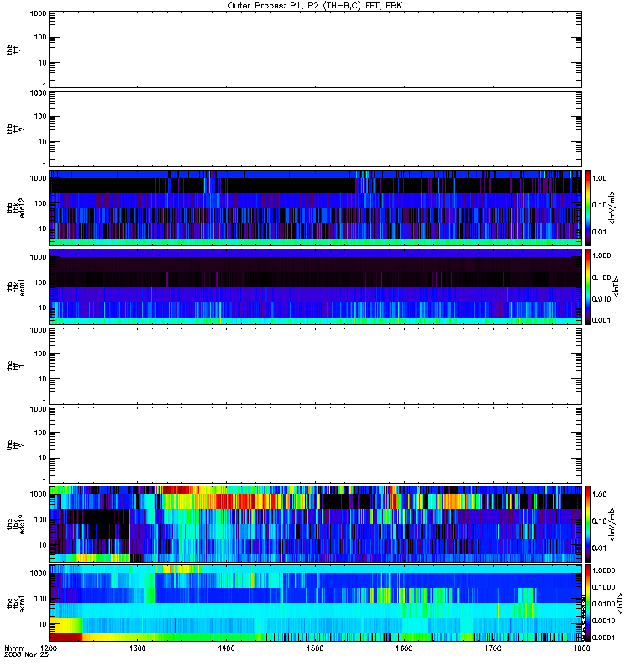Click the "thc fff 1" y-axis label
The width and height of the screenshot is (630, 672).
tap(15, 366)
